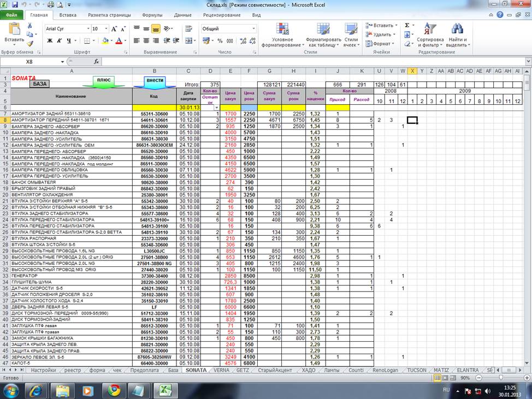
Task: Toggle underline formatting (Ч)
Action: click(x=69, y=41)
